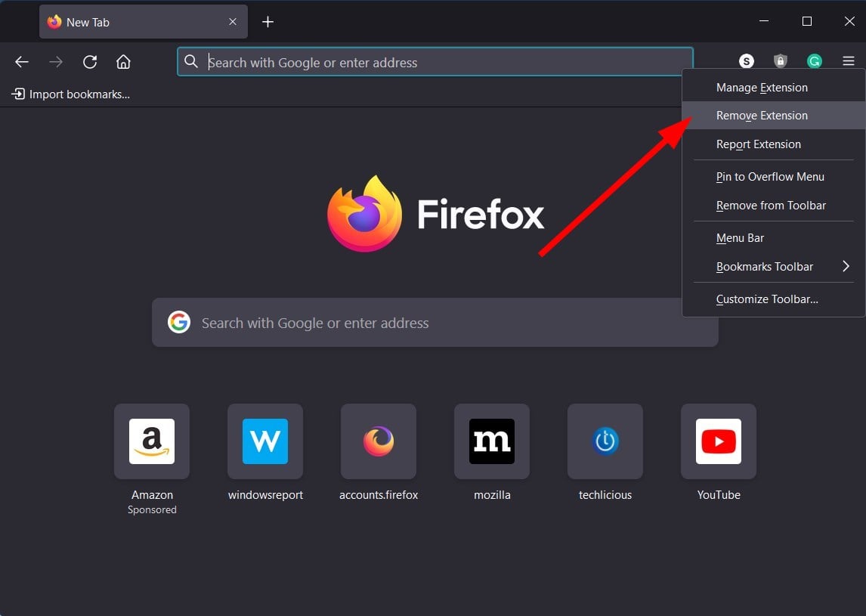Choose Remove from Toolbar
Viewport: 866px width, 616px height.
click(773, 206)
